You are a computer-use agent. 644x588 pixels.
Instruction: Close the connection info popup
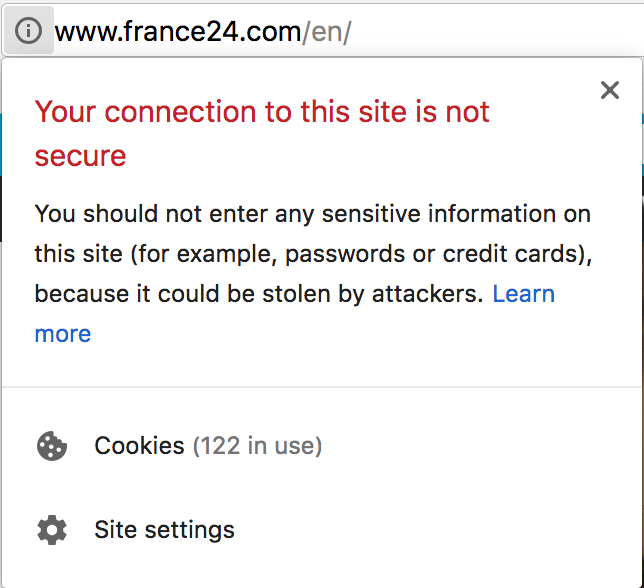[x=610, y=91]
